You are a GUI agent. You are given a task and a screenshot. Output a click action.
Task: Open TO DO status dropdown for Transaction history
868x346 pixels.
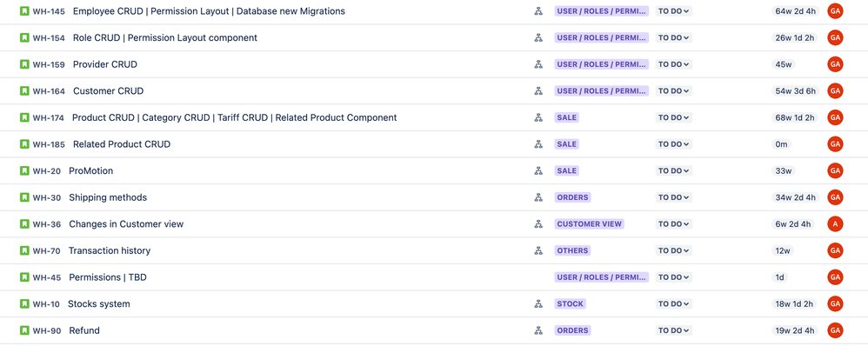pos(674,250)
